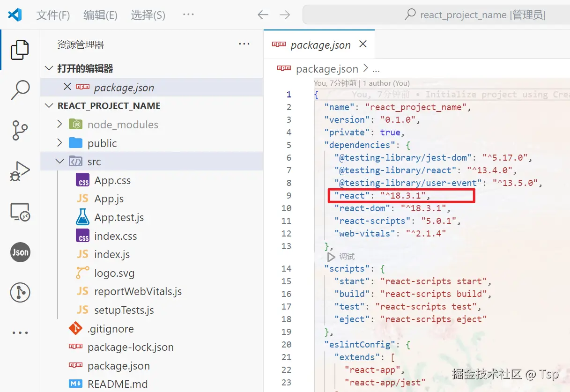Screen dimensions: 570x392
Task: Show hidden menu bar items
Action: click(x=188, y=15)
